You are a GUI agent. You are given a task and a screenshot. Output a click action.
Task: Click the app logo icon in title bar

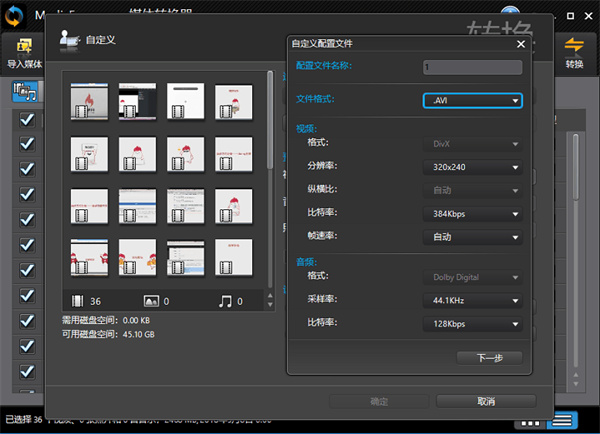click(x=14, y=12)
